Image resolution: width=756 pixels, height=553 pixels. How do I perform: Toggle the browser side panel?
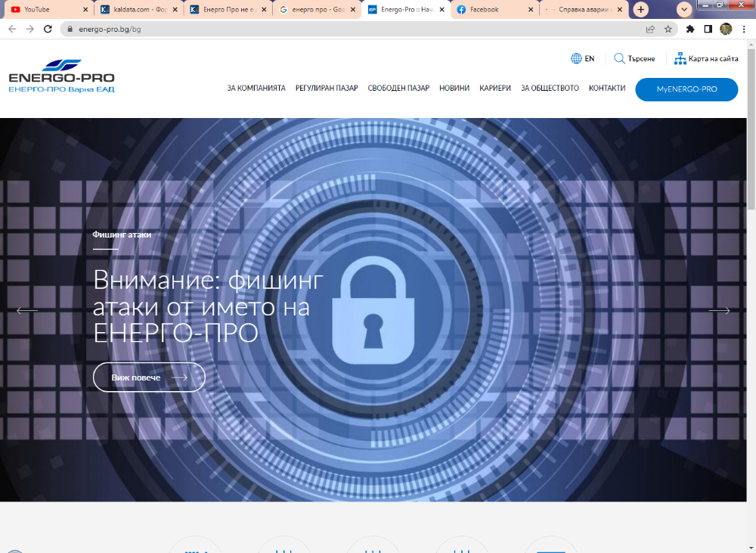[708, 29]
